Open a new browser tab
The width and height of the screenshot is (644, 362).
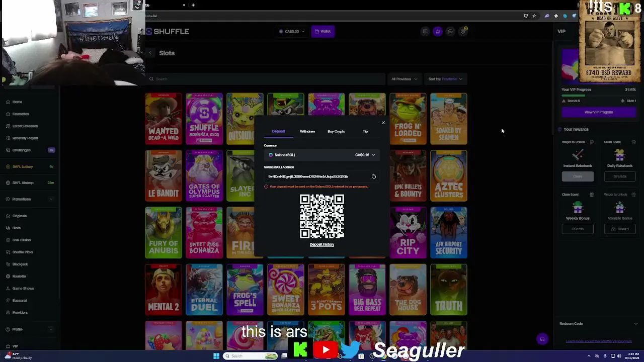pos(193,5)
